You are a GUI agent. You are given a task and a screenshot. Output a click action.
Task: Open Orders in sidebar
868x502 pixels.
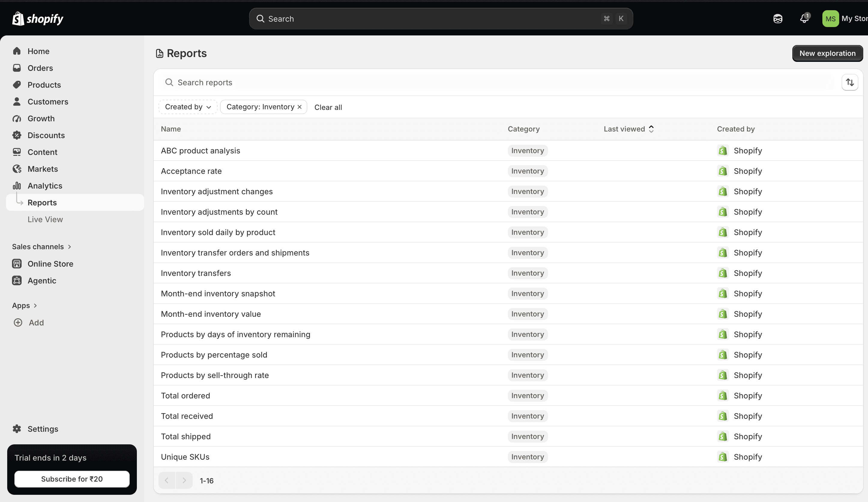(40, 68)
